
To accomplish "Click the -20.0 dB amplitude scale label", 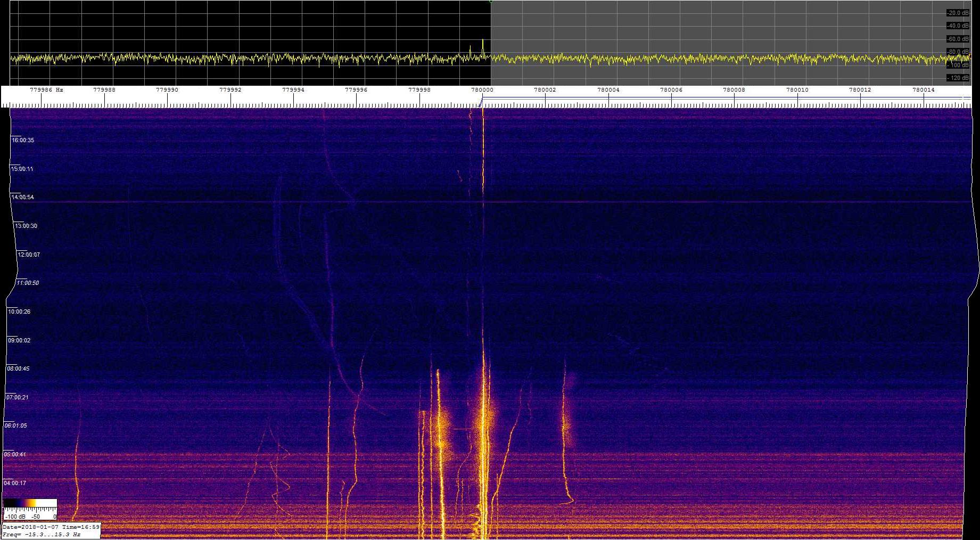I will click(958, 13).
